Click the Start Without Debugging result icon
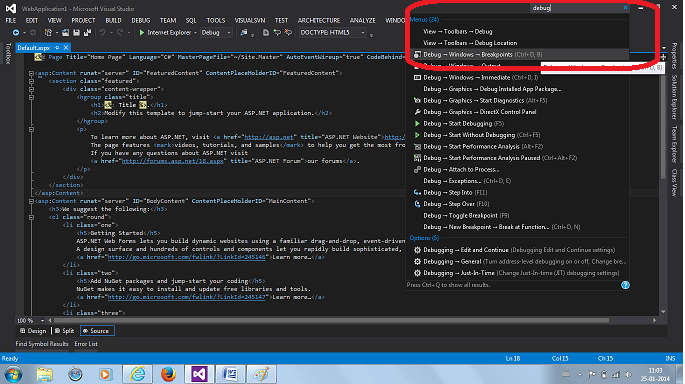The width and height of the screenshot is (685, 384). point(417,135)
